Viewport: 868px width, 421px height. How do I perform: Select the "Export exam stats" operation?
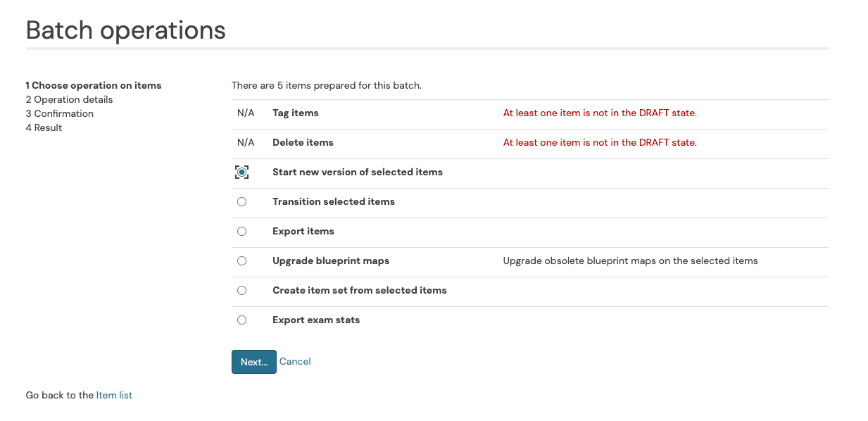241,320
